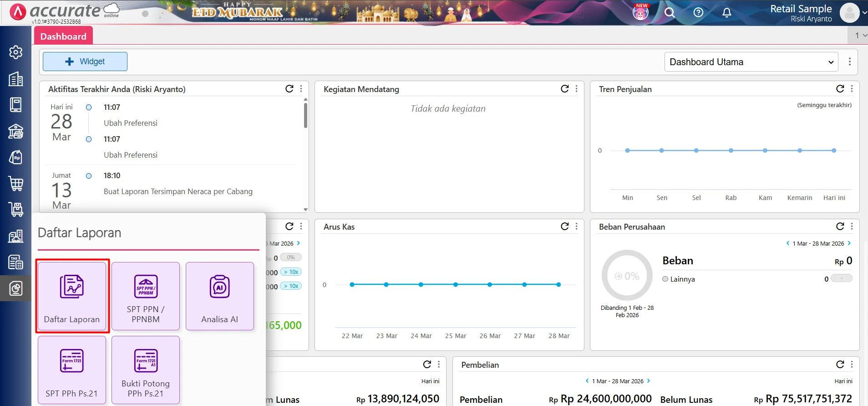This screenshot has width=868, height=406.
Task: Open the settings gear in sidebar
Action: 15,52
